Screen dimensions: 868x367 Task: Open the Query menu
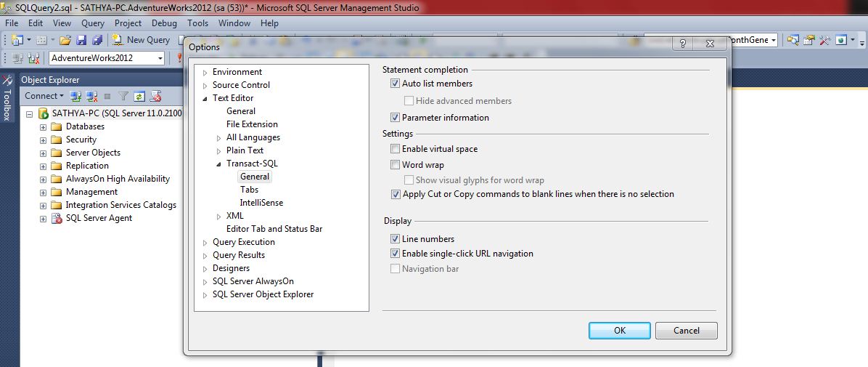click(x=93, y=23)
